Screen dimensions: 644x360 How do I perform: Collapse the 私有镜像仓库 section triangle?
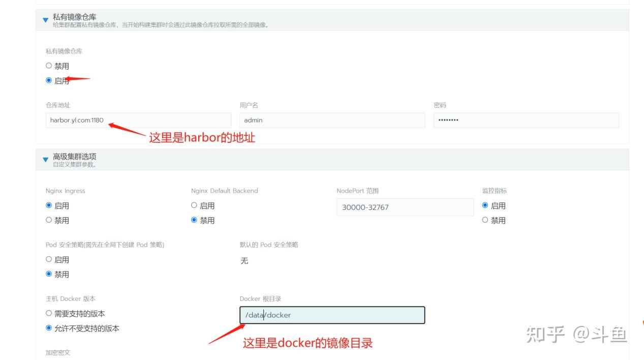(x=46, y=20)
